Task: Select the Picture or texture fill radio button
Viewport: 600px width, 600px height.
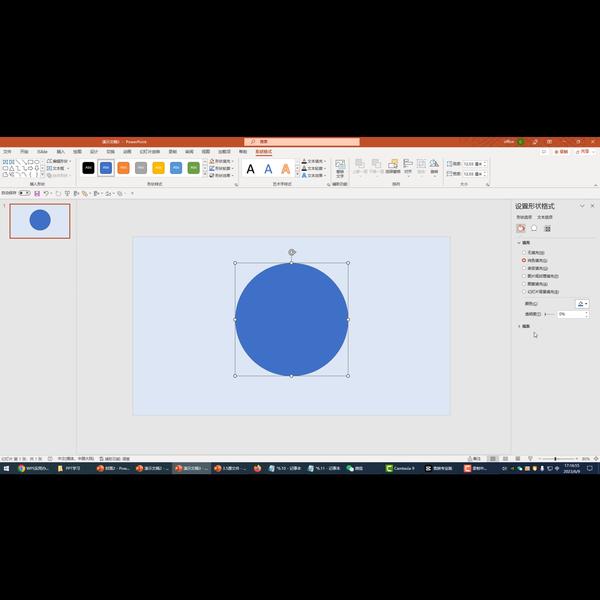Action: coord(524,276)
